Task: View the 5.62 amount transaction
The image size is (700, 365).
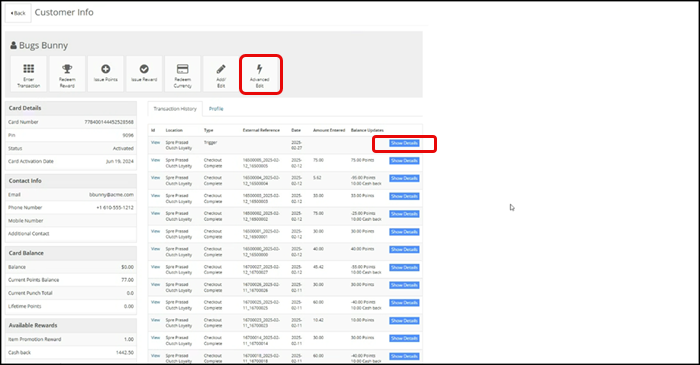Action: [155, 178]
